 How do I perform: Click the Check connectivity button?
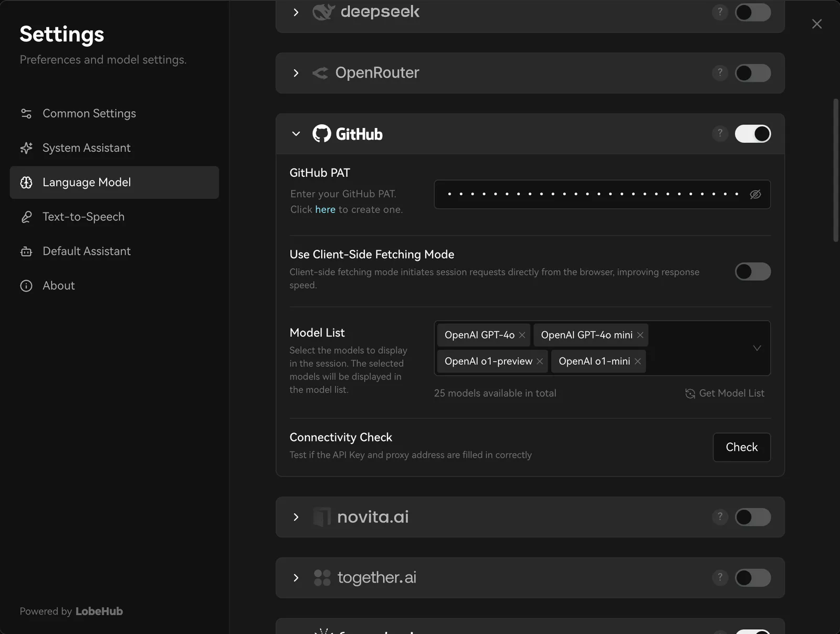(741, 447)
